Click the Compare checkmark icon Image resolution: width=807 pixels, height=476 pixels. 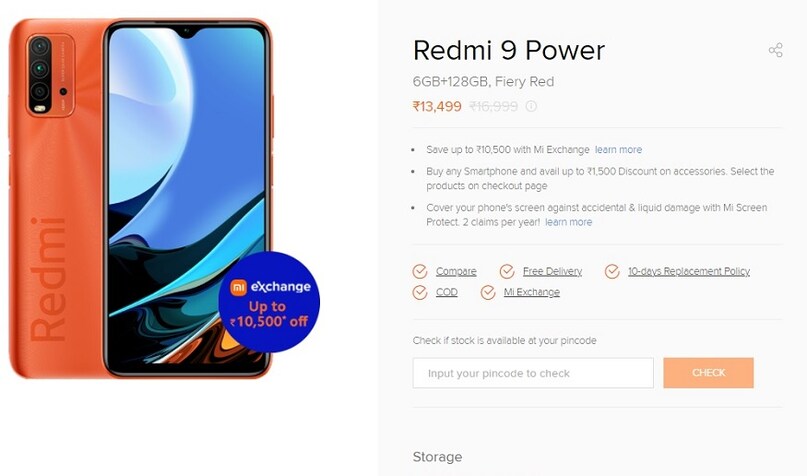point(420,271)
